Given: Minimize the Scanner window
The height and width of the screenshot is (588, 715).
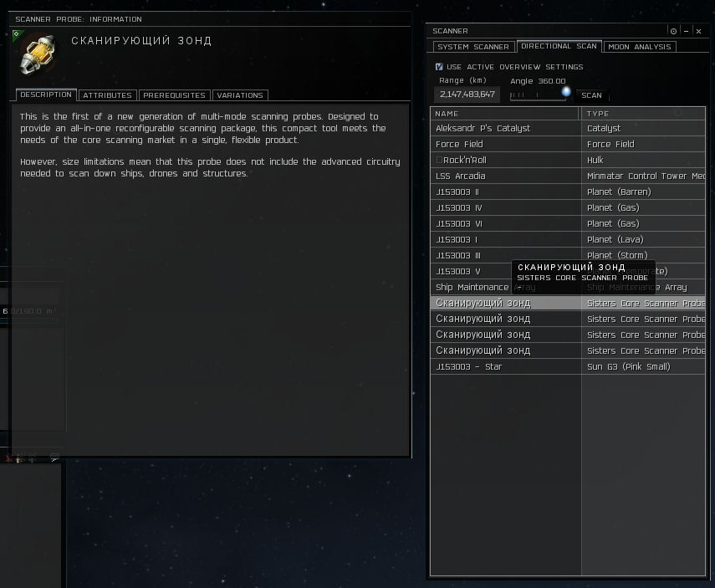Looking at the screenshot, I should click(686, 31).
